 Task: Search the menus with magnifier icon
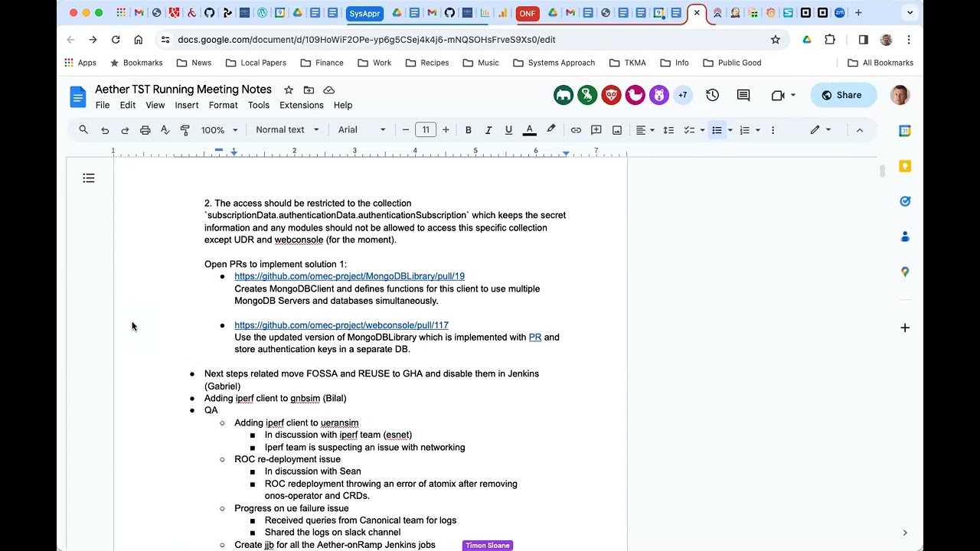83,130
